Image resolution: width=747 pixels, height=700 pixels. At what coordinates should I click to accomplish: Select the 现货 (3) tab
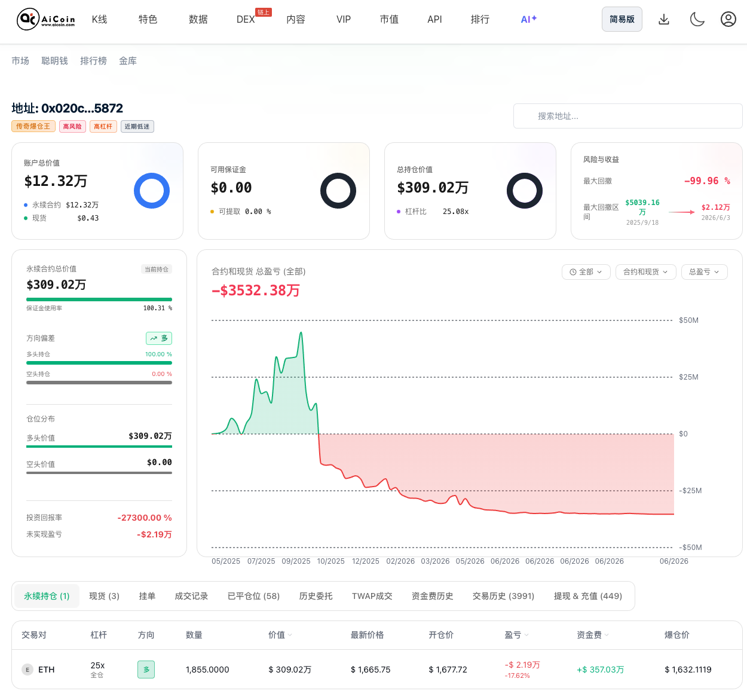point(104,596)
